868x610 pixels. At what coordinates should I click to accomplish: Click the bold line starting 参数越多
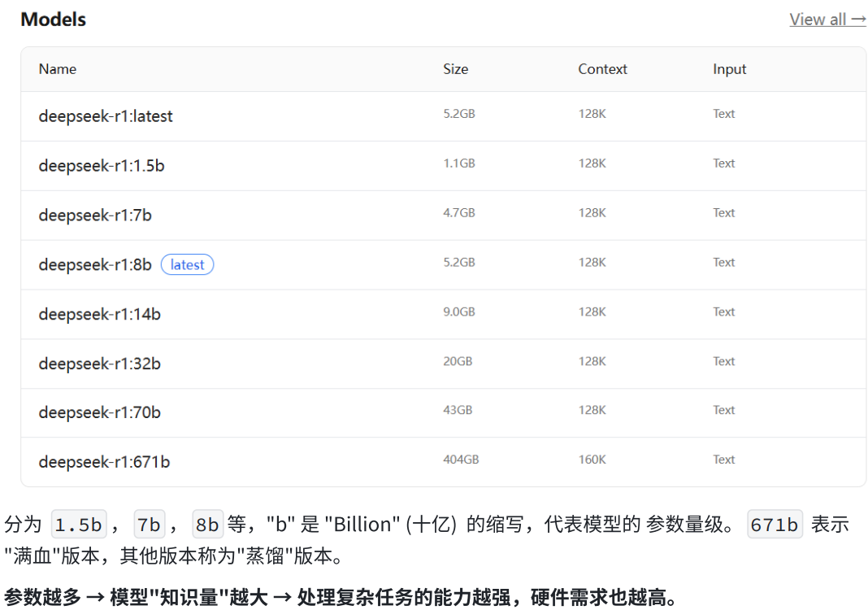coord(341,597)
